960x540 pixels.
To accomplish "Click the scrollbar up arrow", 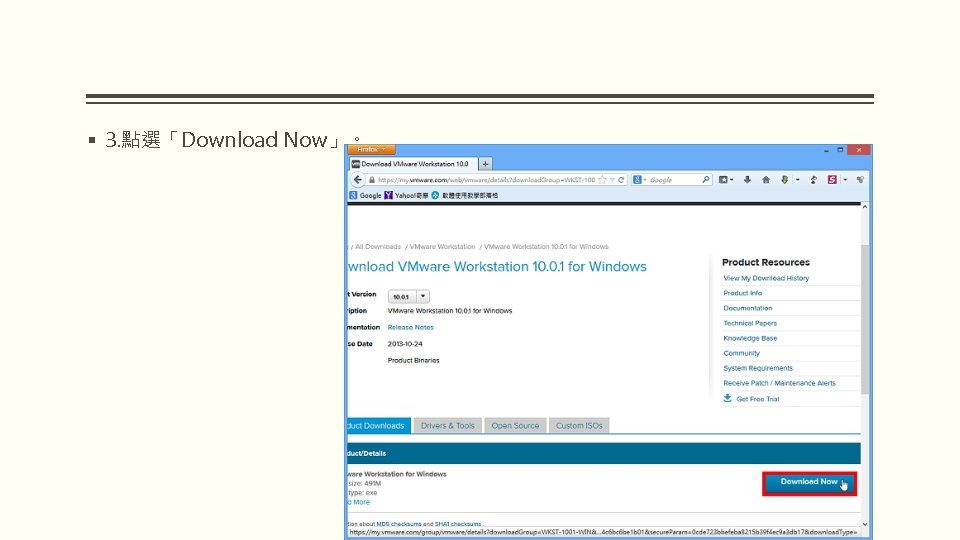I will tap(864, 207).
